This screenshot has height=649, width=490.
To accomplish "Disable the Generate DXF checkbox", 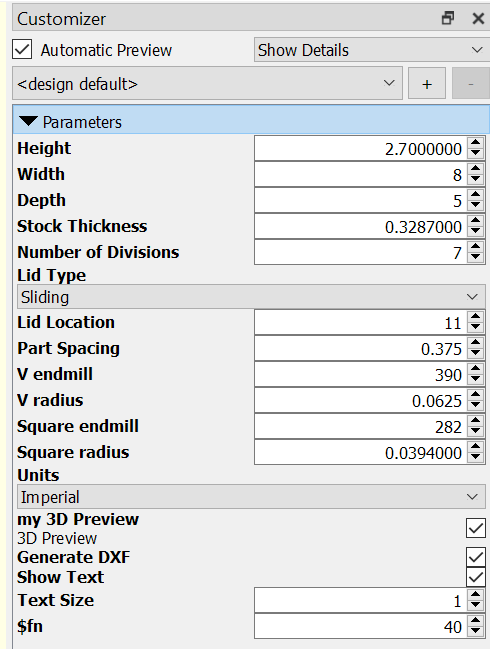I will click(476, 557).
